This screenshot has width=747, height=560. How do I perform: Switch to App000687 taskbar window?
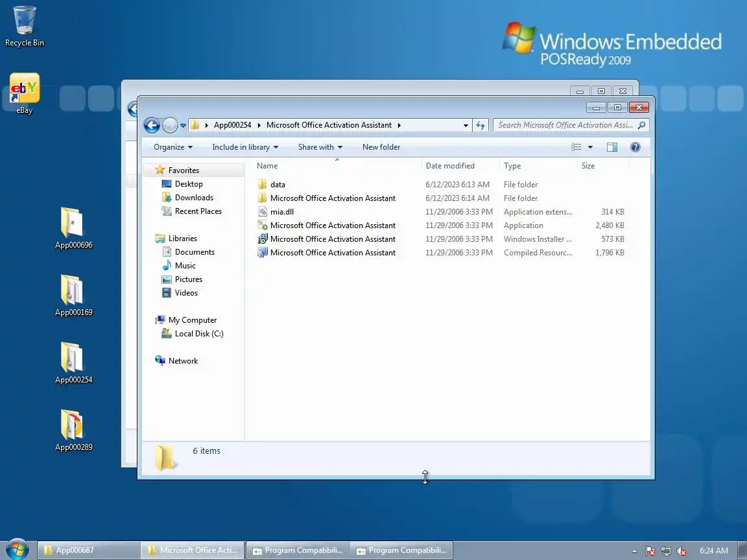[x=89, y=550]
